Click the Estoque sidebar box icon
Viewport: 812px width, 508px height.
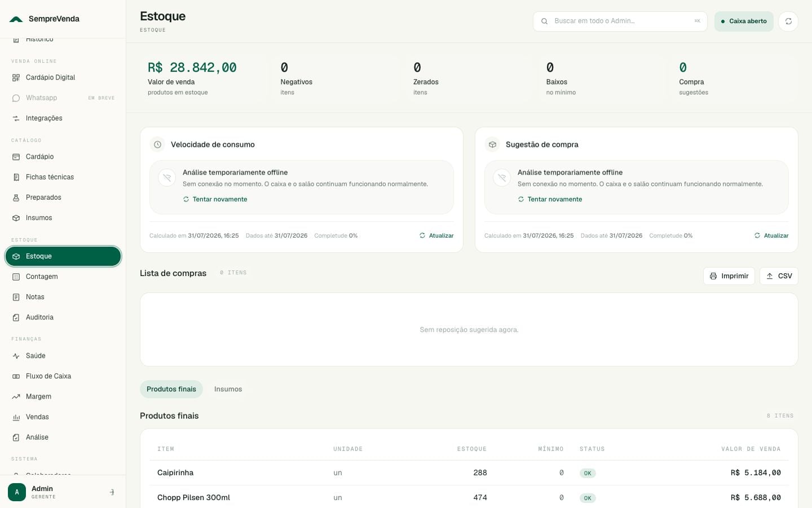pos(16,256)
